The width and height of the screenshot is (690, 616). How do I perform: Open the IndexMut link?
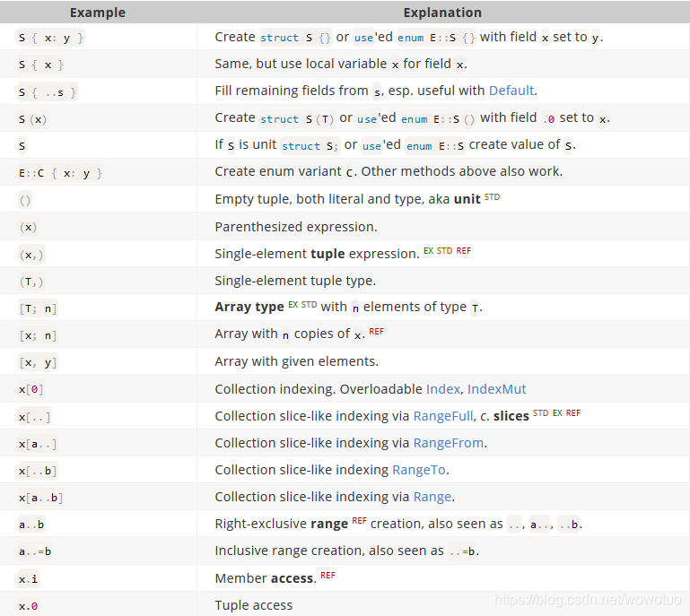point(497,389)
